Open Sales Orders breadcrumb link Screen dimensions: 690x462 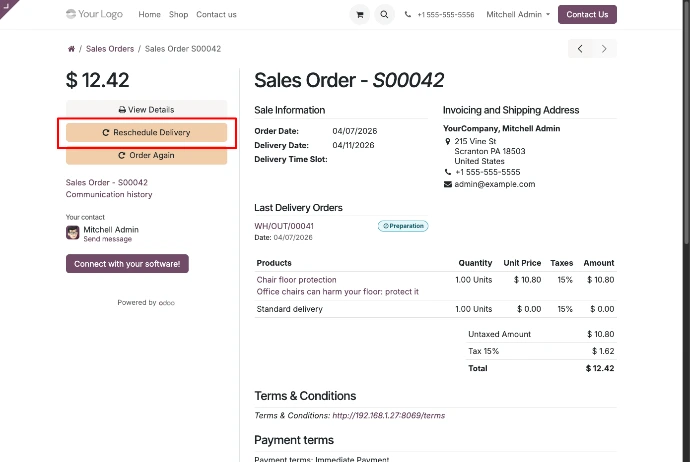[110, 49]
